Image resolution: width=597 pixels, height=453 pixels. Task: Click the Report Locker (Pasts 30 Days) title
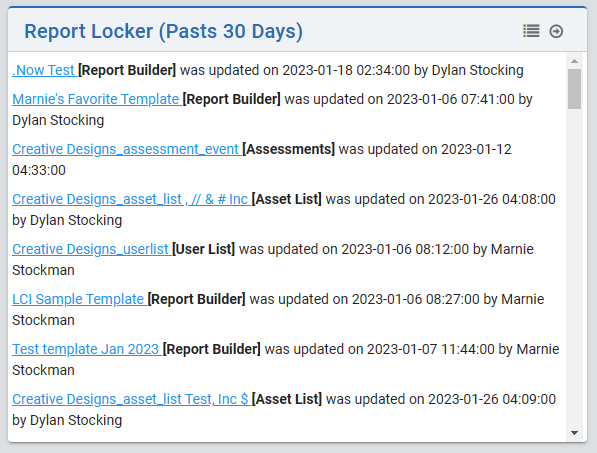163,31
